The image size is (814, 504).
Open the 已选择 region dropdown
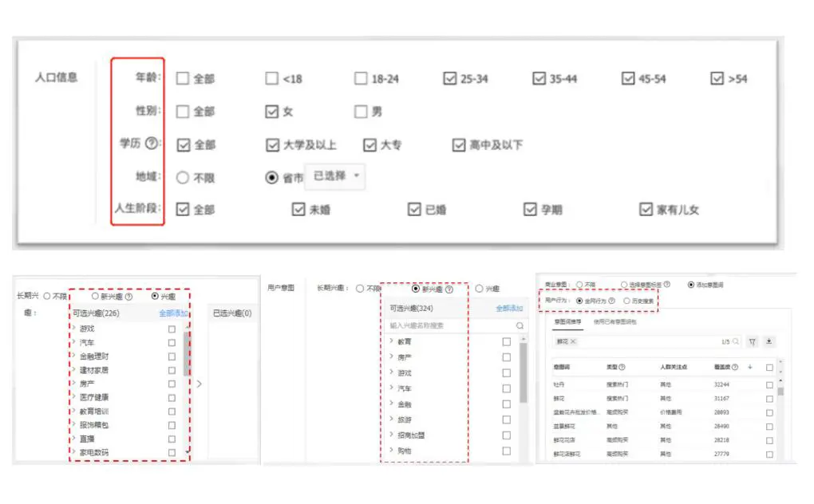tap(336, 176)
